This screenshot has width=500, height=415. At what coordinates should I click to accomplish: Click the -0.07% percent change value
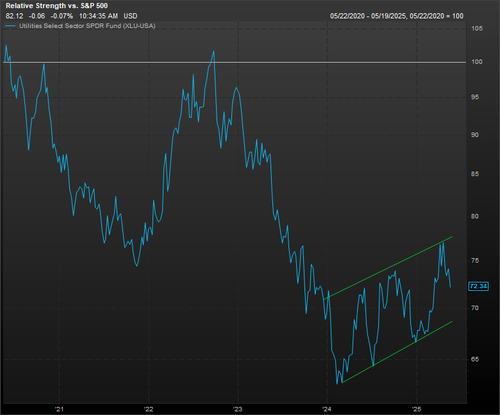click(62, 16)
